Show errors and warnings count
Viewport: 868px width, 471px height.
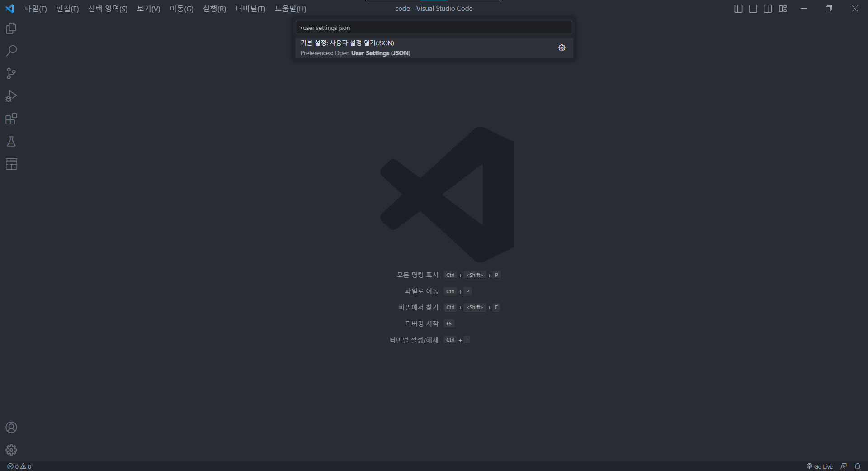point(19,466)
